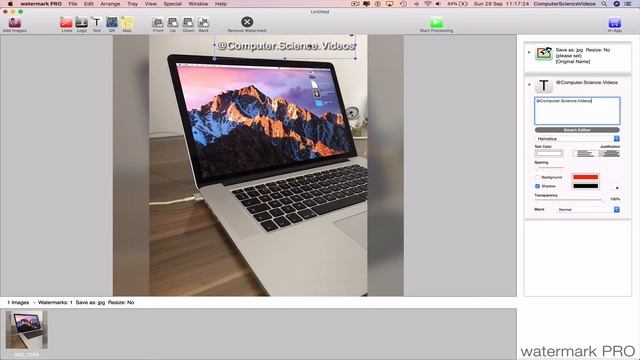
Task: Move watermark Up one layer
Action: pos(173,22)
